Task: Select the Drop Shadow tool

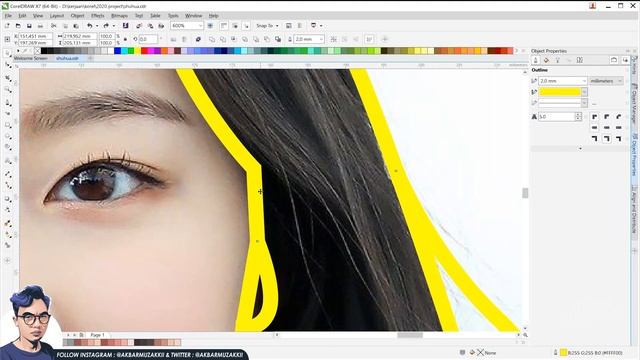Action: pos(8,199)
